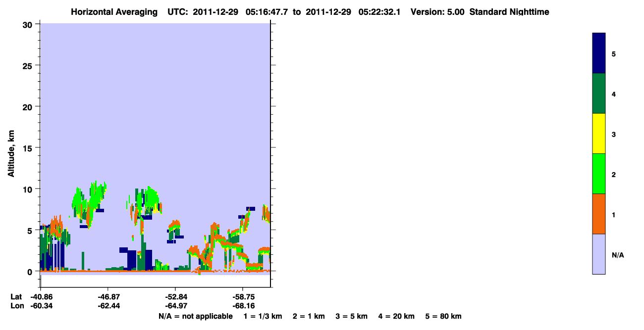Click the '5 = 80 km' legend text

(x=443, y=316)
